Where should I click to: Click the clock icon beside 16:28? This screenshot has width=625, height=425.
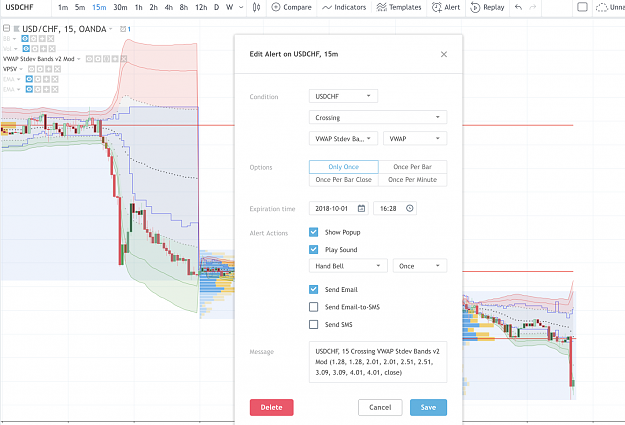tap(409, 209)
